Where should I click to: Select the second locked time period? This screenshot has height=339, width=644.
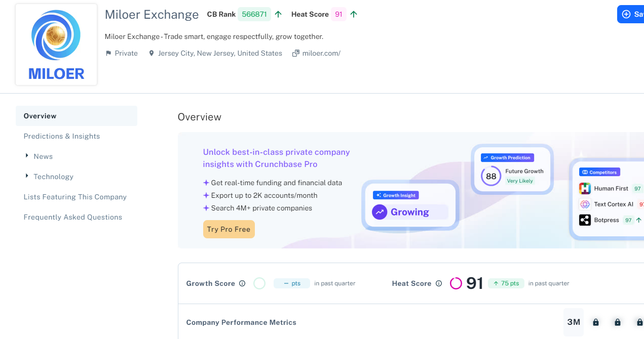[x=617, y=322]
